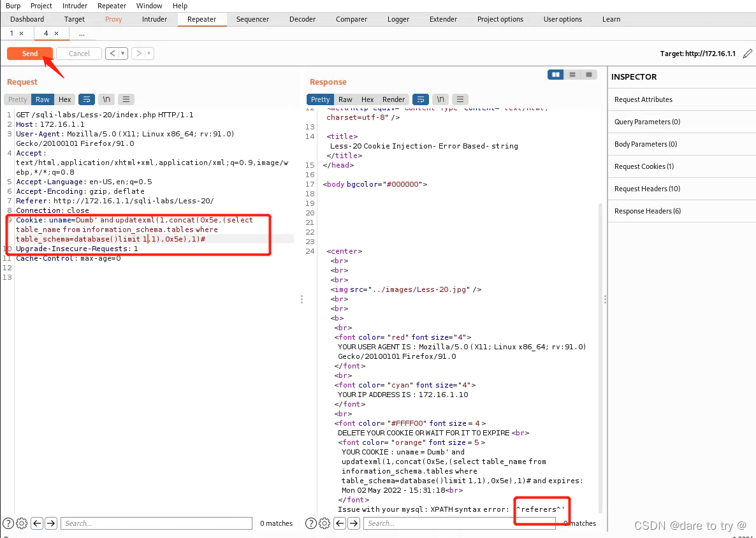756x538 pixels.
Task: Open User options tab
Action: pos(563,19)
